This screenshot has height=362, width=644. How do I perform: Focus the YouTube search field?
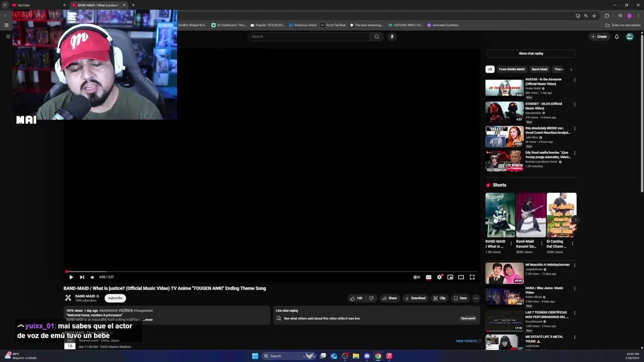[x=308, y=37]
